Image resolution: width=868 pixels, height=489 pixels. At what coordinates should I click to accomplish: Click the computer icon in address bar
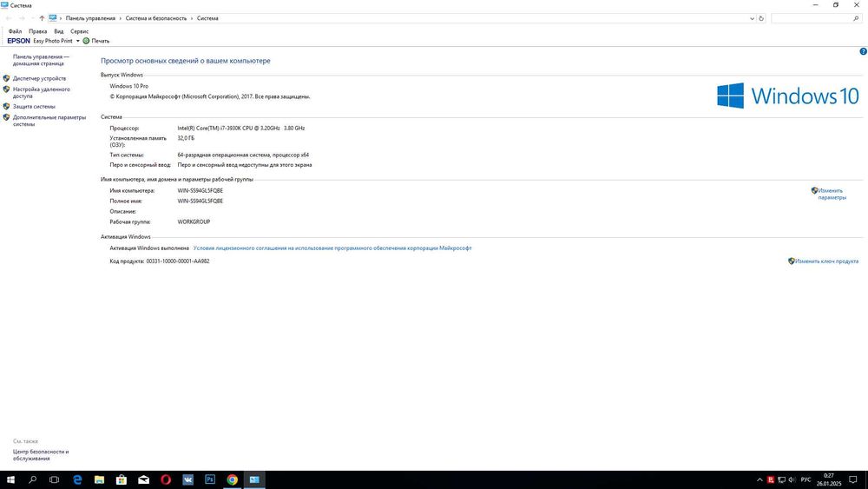[53, 18]
